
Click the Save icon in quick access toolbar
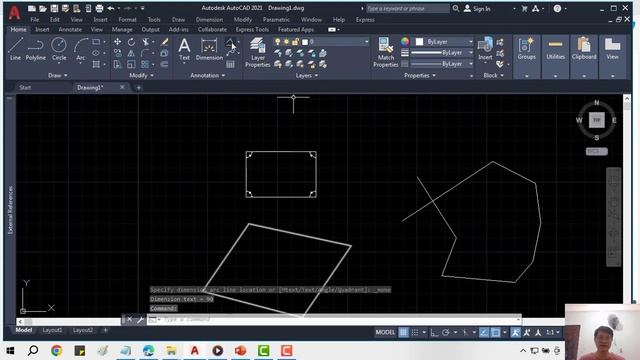(54, 8)
